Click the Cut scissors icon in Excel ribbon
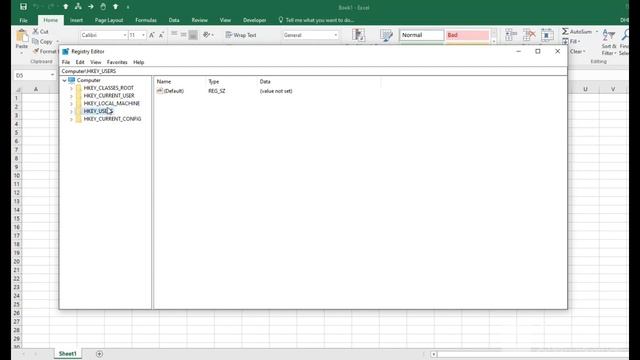Image resolution: width=640 pixels, height=360 pixels. (x=36, y=31)
